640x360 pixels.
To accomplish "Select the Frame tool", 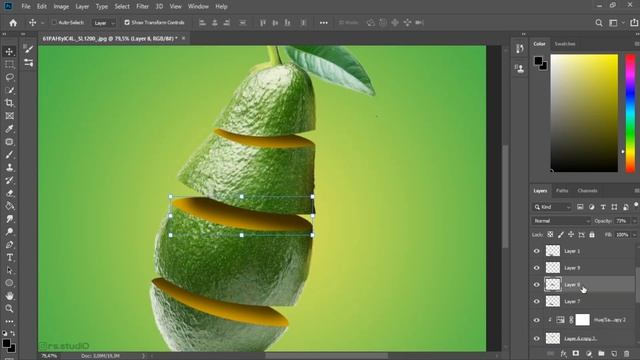I will (9, 116).
